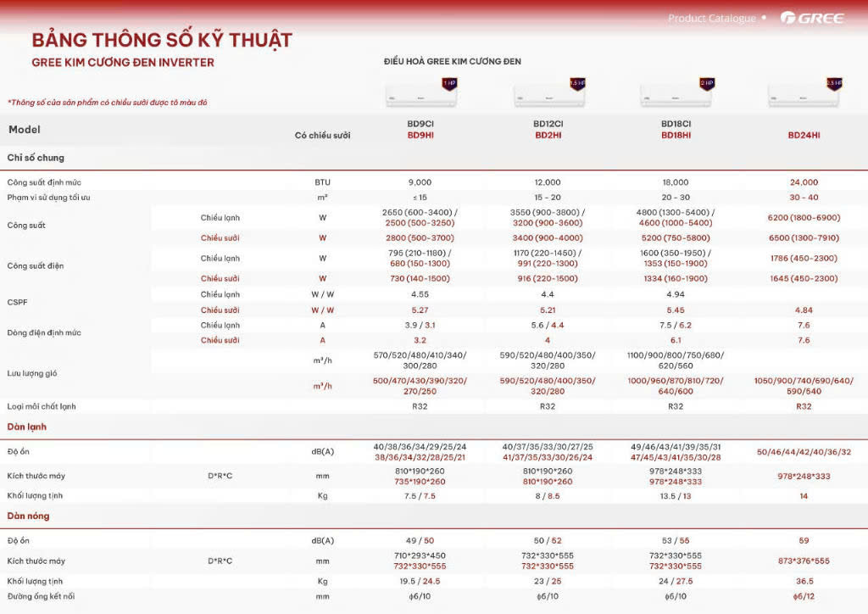This screenshot has height=614, width=868.
Task: Click outdoor weight value '19.5 / 24.5'
Action: click(x=420, y=581)
